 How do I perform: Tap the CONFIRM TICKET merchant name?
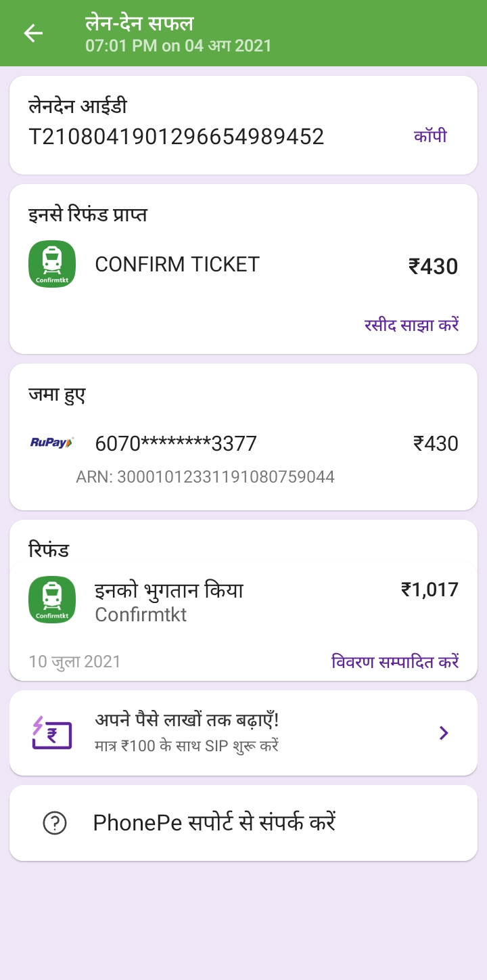(177, 264)
